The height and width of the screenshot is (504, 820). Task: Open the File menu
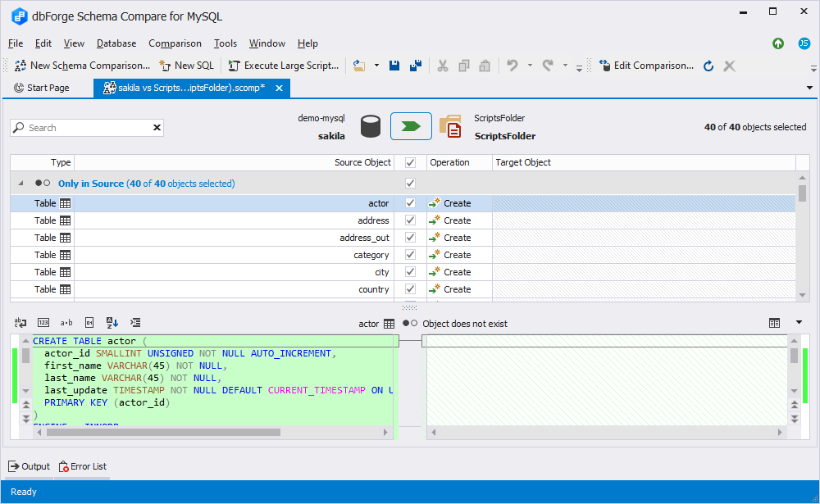click(16, 43)
